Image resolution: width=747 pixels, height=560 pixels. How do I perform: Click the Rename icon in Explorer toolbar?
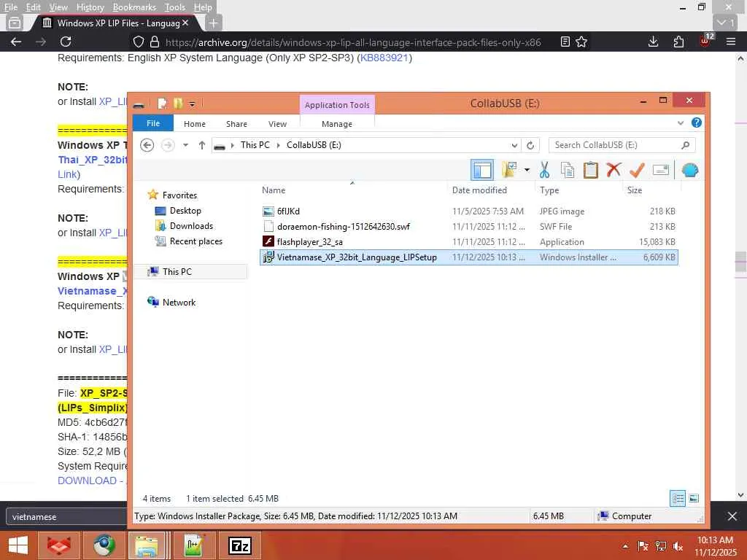coord(661,170)
